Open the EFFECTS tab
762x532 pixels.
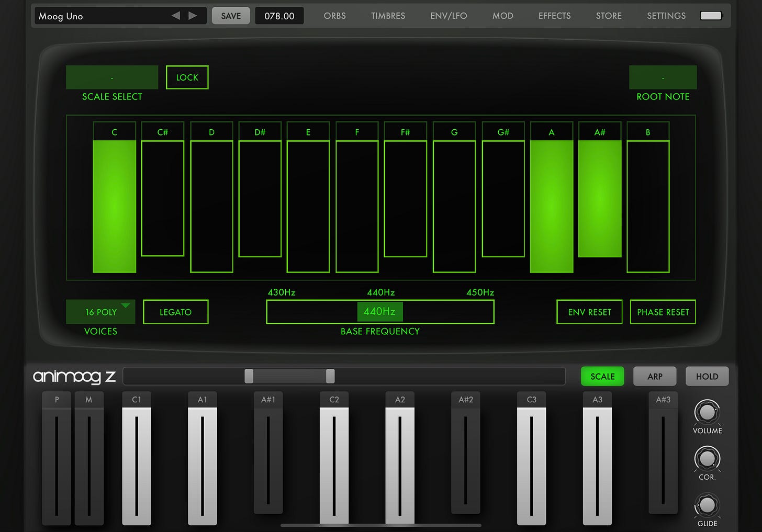[555, 16]
